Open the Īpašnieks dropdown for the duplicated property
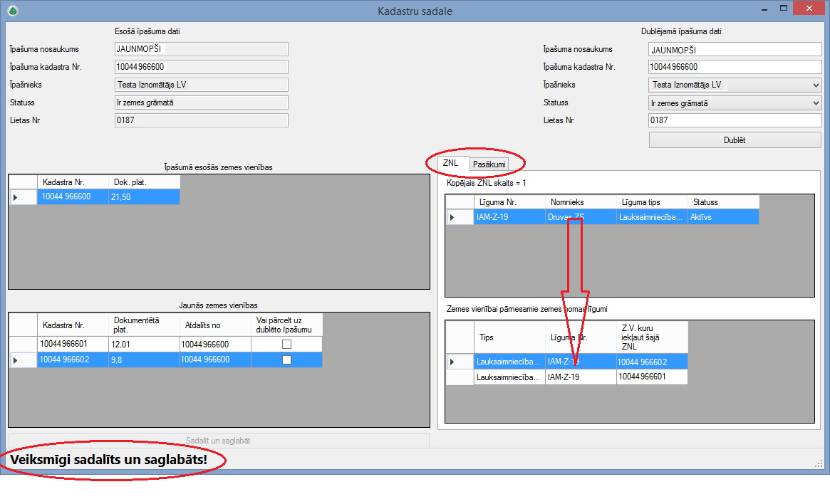The width and height of the screenshot is (830, 504). coord(816,85)
